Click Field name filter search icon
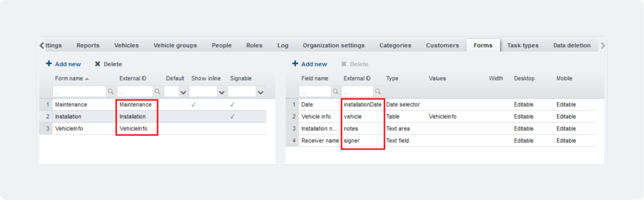 coord(335,92)
